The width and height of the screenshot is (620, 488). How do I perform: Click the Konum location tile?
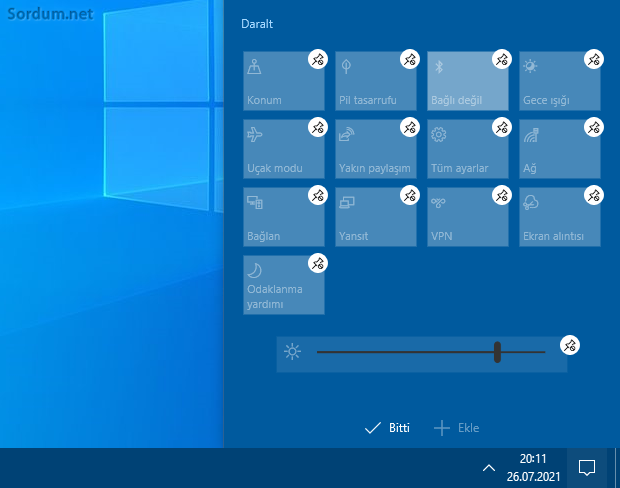284,81
